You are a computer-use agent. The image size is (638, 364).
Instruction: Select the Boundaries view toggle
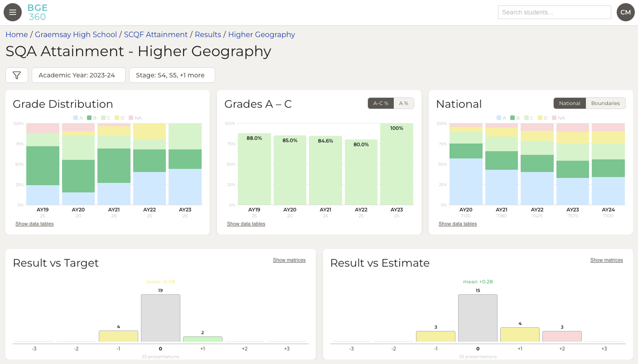pyautogui.click(x=605, y=103)
